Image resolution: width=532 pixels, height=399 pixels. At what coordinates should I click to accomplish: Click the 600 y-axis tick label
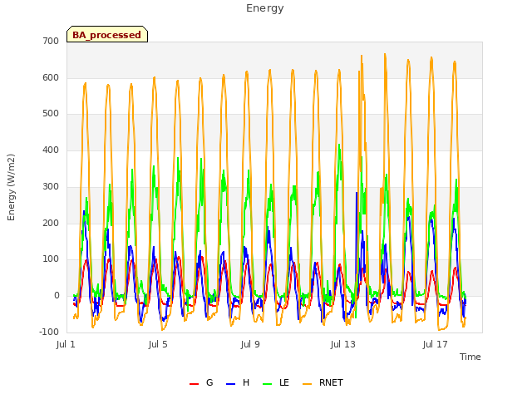[x=51, y=77]
